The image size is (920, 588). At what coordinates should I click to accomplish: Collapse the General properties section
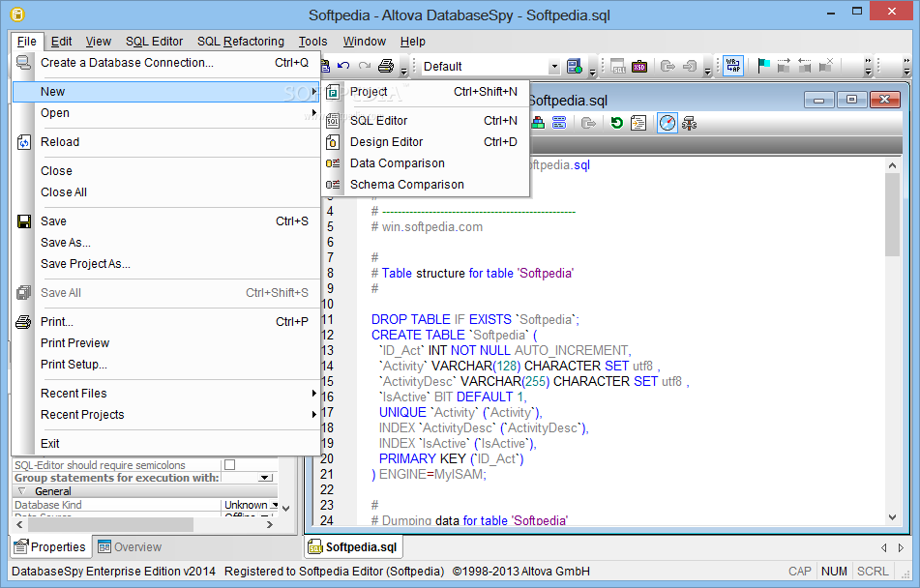pyautogui.click(x=21, y=491)
